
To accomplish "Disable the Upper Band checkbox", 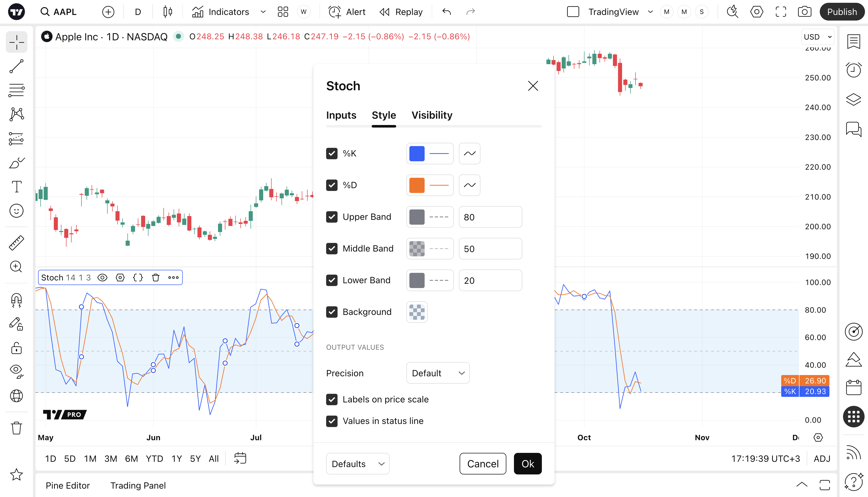I will 332,217.
